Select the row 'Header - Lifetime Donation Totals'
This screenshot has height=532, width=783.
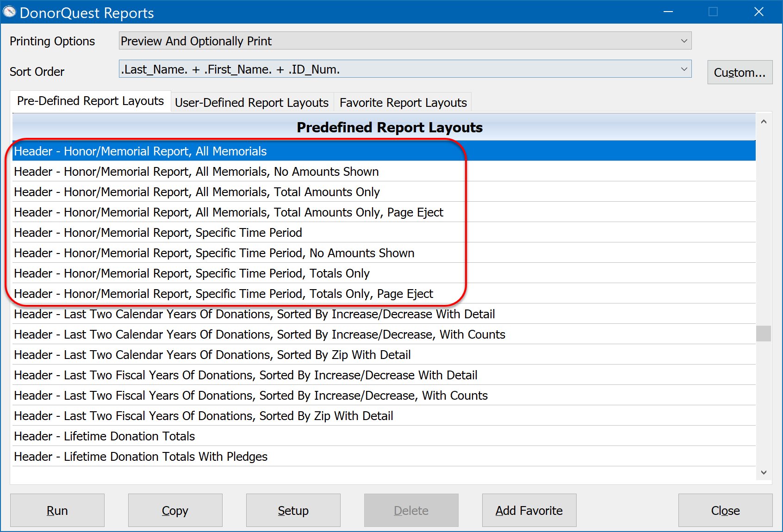click(x=384, y=436)
